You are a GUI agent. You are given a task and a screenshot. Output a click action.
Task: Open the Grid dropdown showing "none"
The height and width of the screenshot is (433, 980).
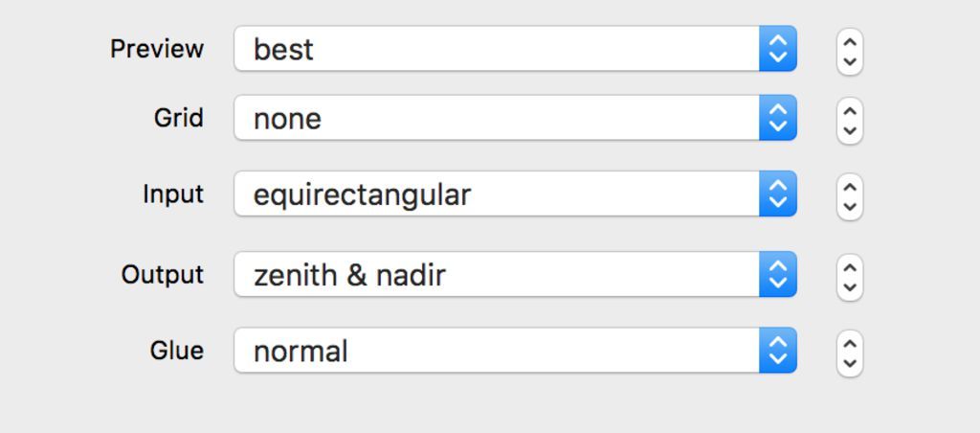[498, 118]
